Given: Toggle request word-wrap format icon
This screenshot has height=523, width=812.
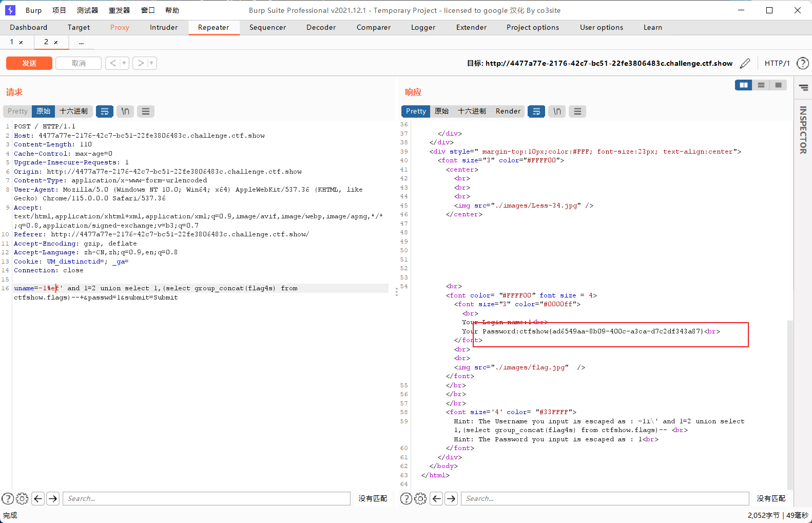Looking at the screenshot, I should 105,111.
